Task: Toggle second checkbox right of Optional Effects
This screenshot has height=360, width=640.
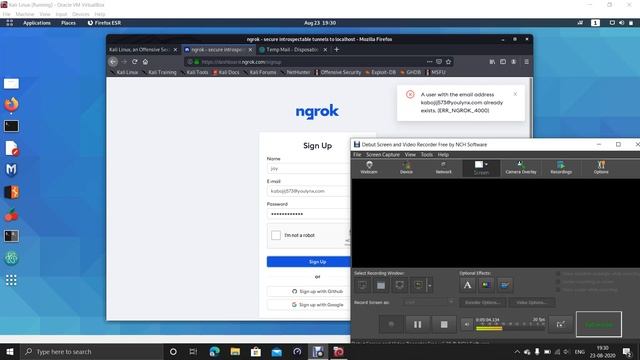Action: 558,282
